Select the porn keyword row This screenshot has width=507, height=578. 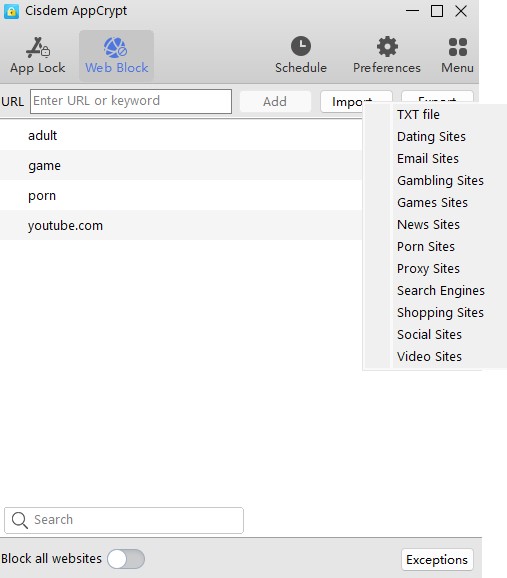(x=181, y=195)
